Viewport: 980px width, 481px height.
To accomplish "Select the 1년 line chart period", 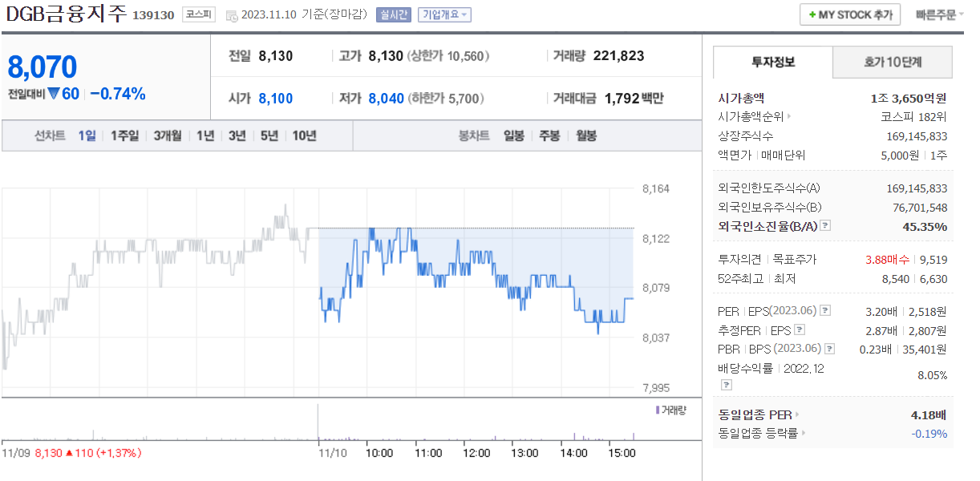I will [205, 135].
